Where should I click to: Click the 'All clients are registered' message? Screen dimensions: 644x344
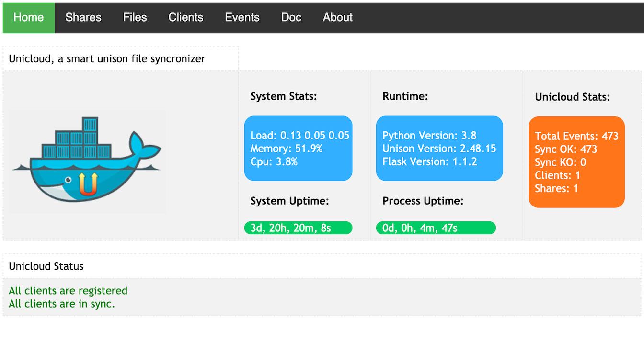[68, 291]
